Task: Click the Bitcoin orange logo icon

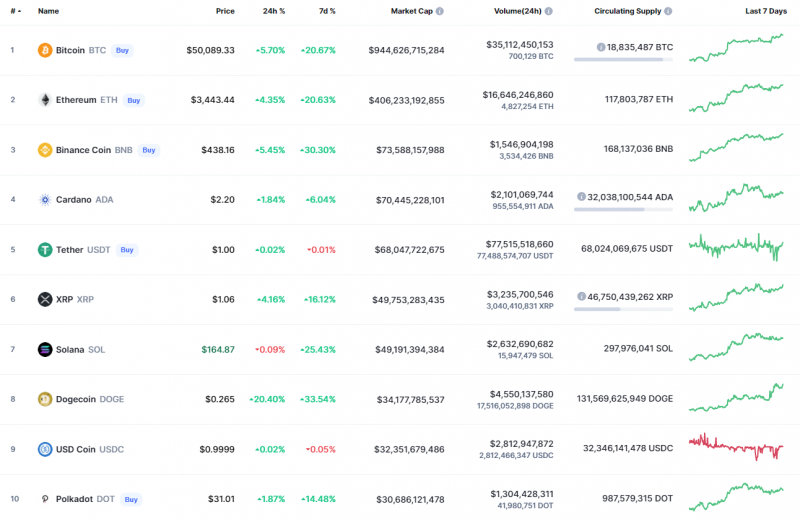Action: point(45,50)
